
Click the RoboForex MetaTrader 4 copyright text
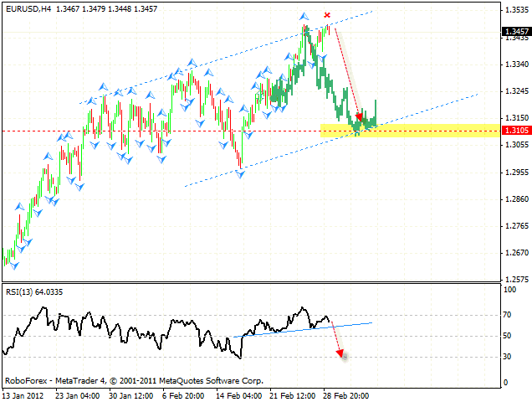click(x=134, y=380)
